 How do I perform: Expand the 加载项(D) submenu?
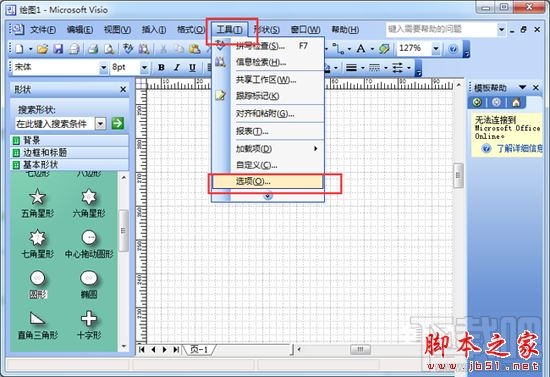[x=268, y=149]
